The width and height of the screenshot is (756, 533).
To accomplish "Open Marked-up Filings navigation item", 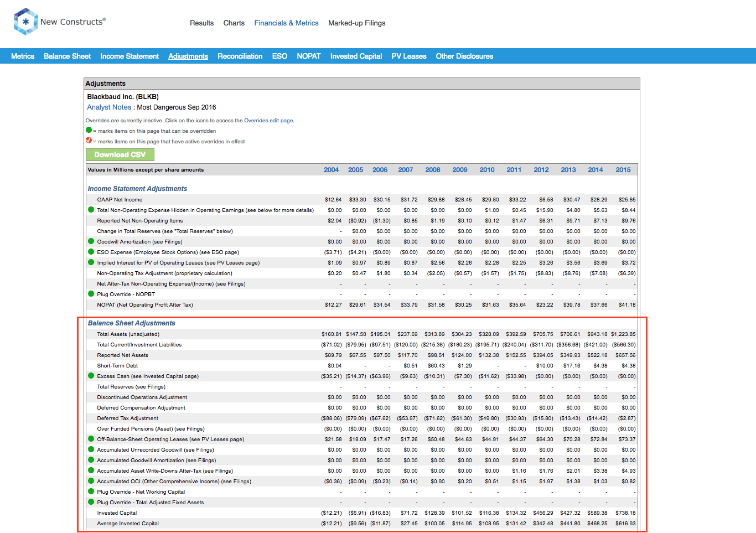I will point(356,23).
